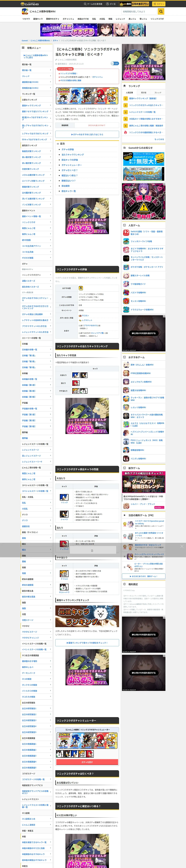This screenshot has width=186, height=868.
Task: Select the 掲示板 ranking tab
Action: point(144,92)
